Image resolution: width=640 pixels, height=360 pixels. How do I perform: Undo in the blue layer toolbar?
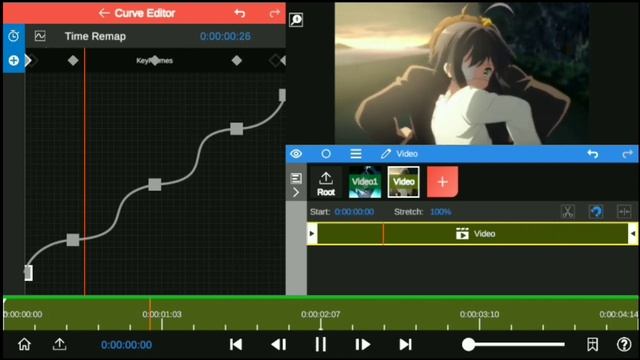[593, 154]
